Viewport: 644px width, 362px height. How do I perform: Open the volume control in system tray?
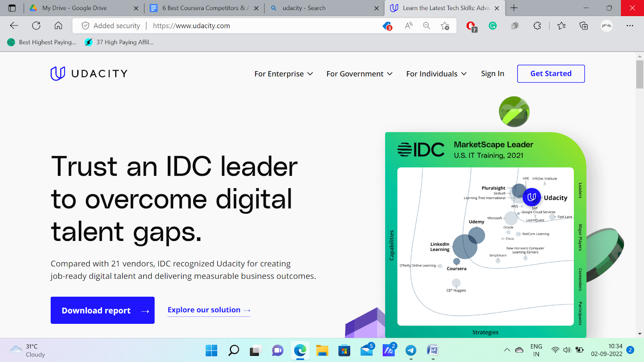(x=567, y=350)
